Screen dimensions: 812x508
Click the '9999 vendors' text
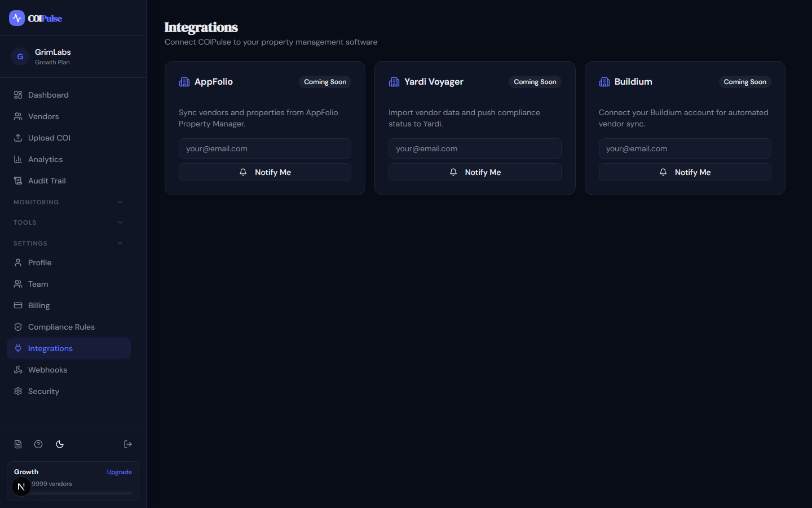click(52, 484)
